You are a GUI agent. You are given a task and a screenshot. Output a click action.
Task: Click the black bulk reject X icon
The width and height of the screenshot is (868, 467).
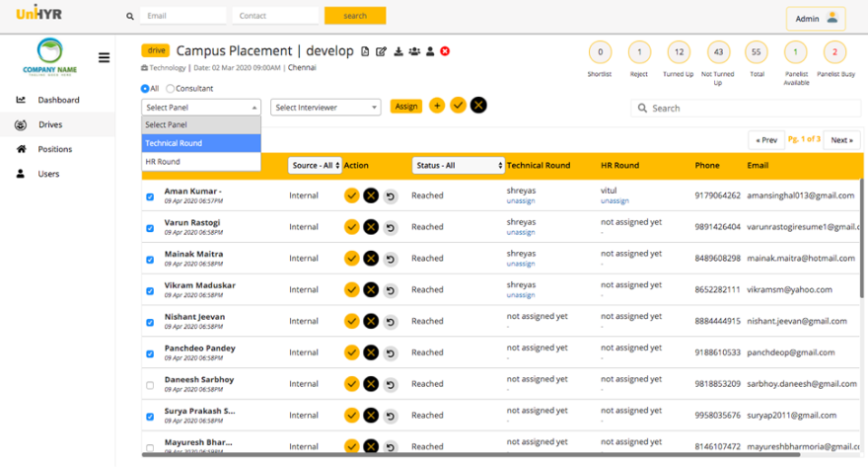478,106
